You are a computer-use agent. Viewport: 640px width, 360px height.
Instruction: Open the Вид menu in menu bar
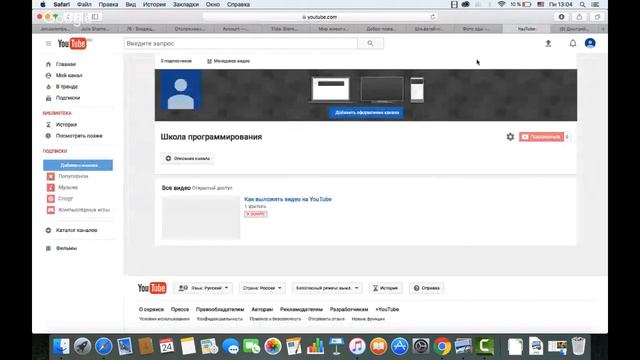(x=131, y=4)
